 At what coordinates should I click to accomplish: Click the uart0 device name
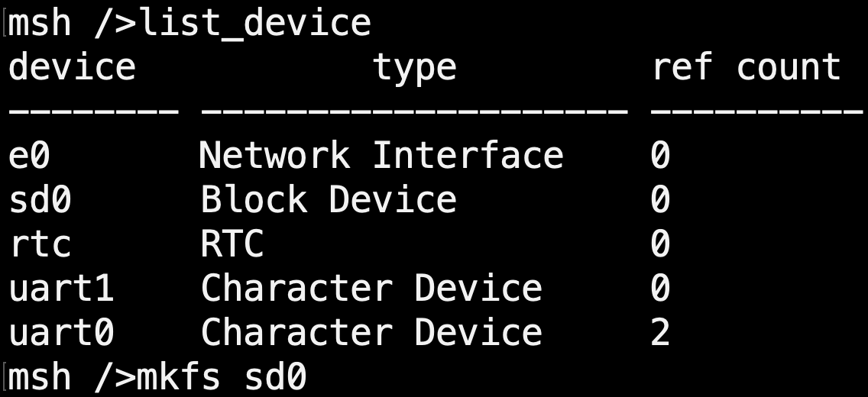(x=61, y=333)
